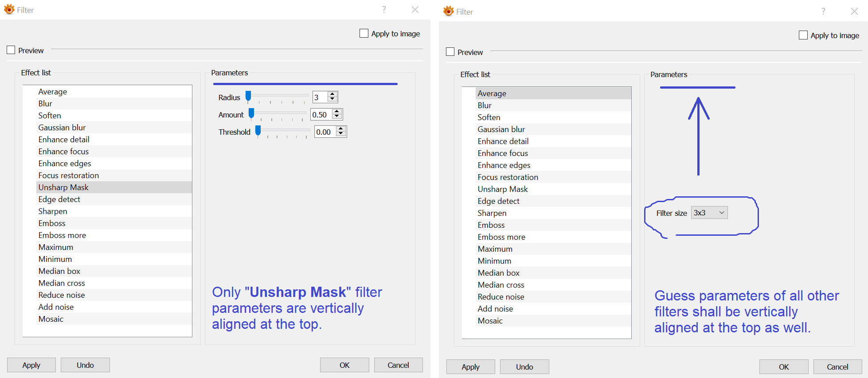The height and width of the screenshot is (378, 868).
Task: Enable Apply to image in Unsharp Mask dialog
Action: click(x=364, y=33)
